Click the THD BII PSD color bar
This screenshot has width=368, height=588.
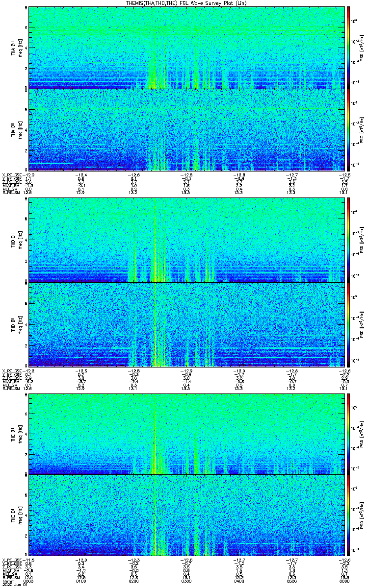348,324
